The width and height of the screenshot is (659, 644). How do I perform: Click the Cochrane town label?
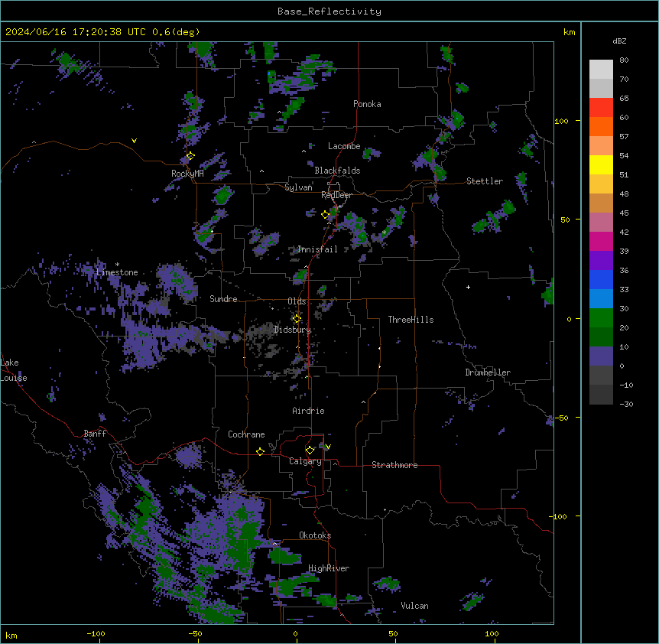coord(246,434)
